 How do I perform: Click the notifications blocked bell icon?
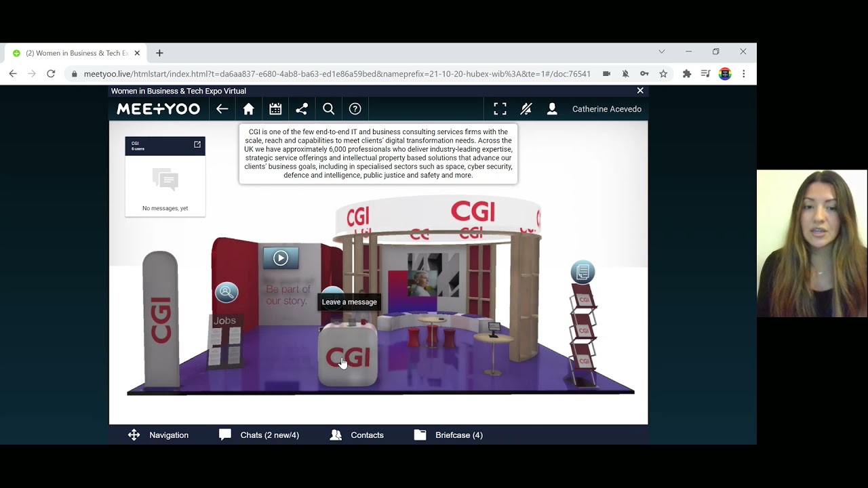[625, 74]
